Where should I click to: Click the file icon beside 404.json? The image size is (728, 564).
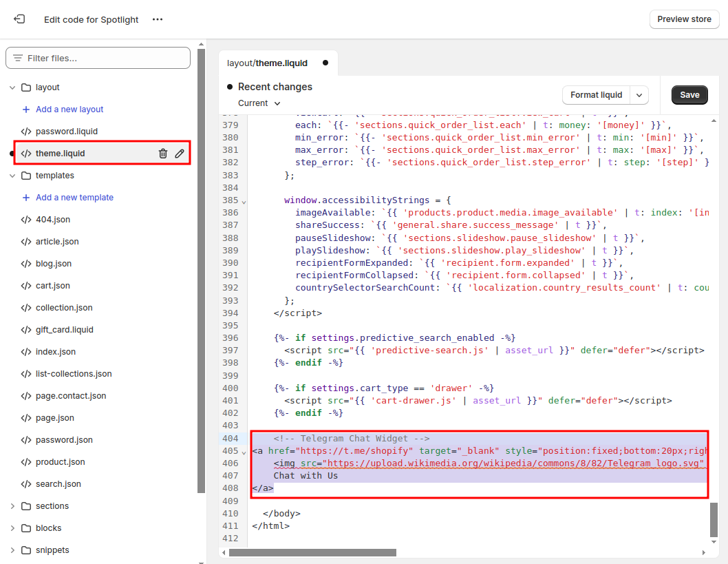coord(26,219)
